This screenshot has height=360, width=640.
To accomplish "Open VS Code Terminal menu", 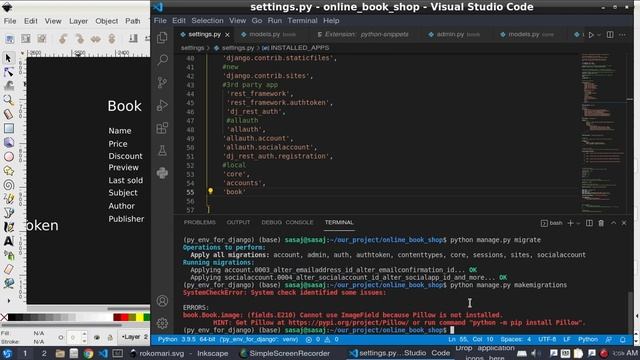I will pos(302,20).
